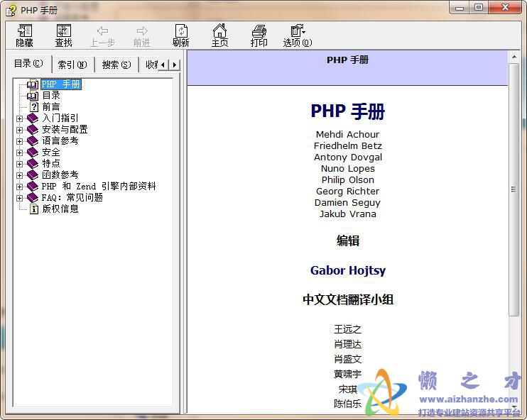Select the 函数参考 tree item label
Screen dimensions: 527x420
[60, 175]
